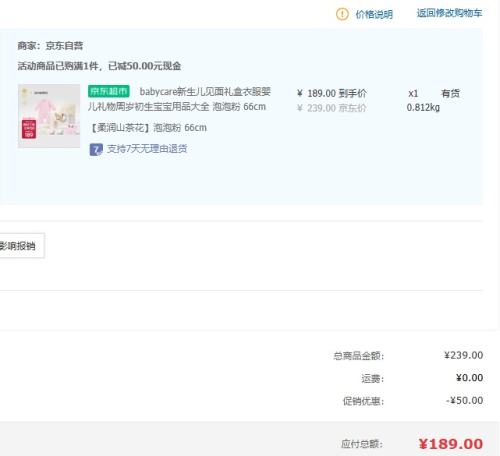The height and width of the screenshot is (456, 500).
Task: Click the 应付总额 ¥189.00 total
Action: 451,444
